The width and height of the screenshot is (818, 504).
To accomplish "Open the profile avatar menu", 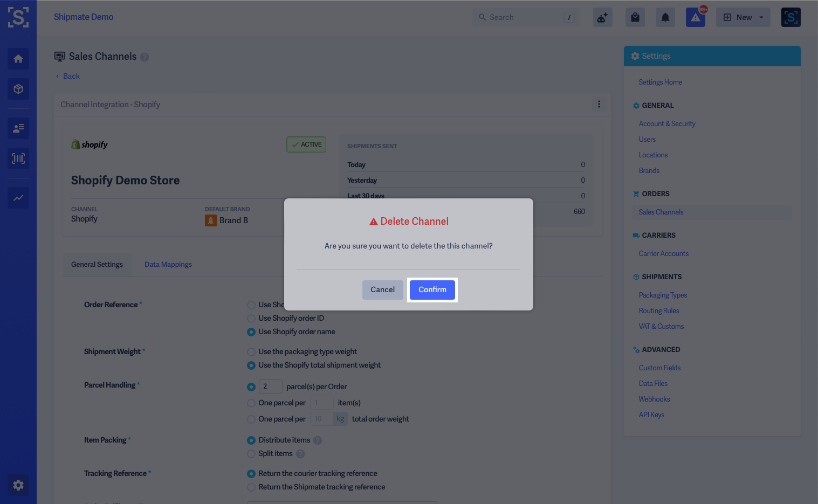I will (x=790, y=17).
